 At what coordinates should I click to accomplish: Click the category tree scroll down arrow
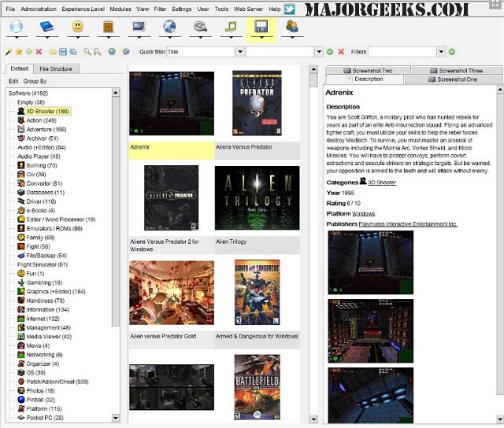(x=116, y=418)
